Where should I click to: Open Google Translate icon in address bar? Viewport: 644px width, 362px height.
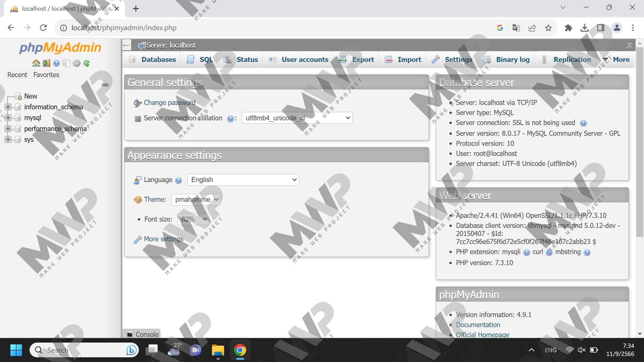[516, 28]
